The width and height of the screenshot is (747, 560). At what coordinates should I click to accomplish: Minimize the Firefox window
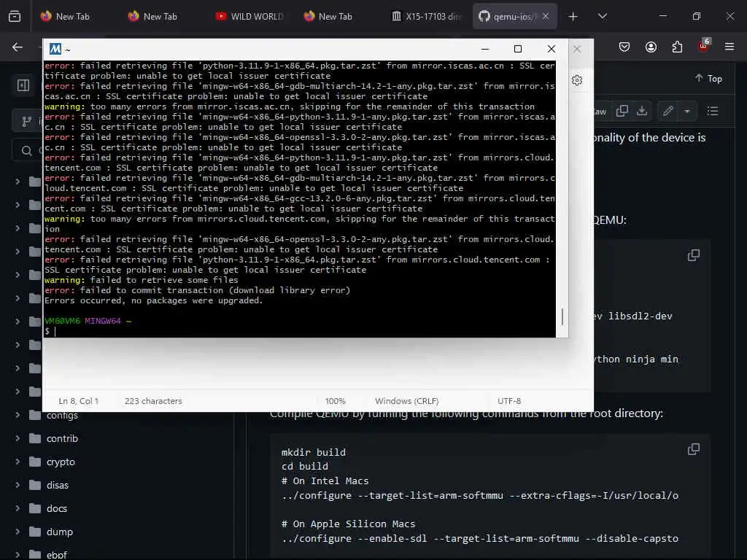point(663,16)
